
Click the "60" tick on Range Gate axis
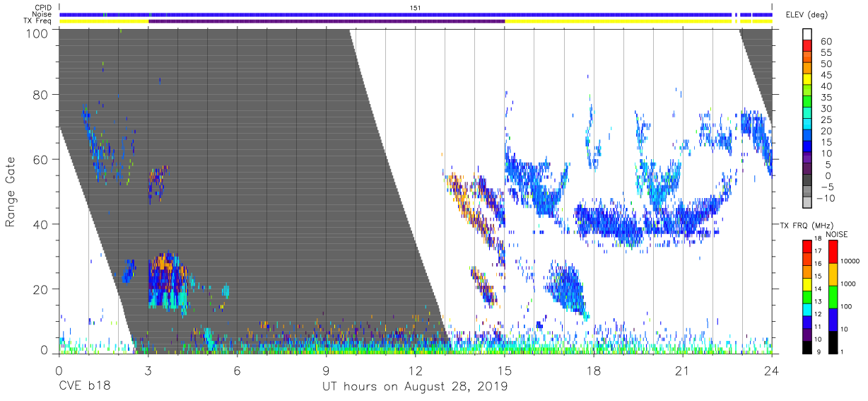click(x=40, y=159)
